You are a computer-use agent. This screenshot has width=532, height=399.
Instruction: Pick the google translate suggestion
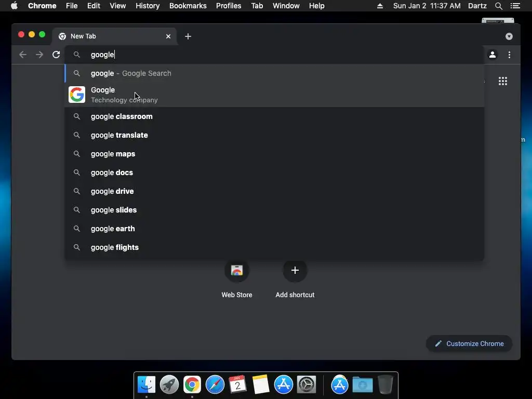click(274, 135)
